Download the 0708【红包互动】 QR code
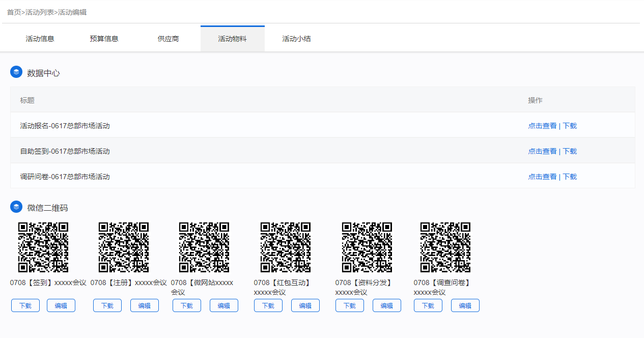 pyautogui.click(x=268, y=305)
